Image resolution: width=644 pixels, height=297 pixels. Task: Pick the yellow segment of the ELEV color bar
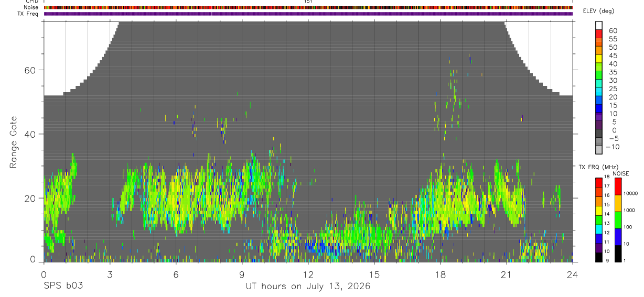point(599,58)
